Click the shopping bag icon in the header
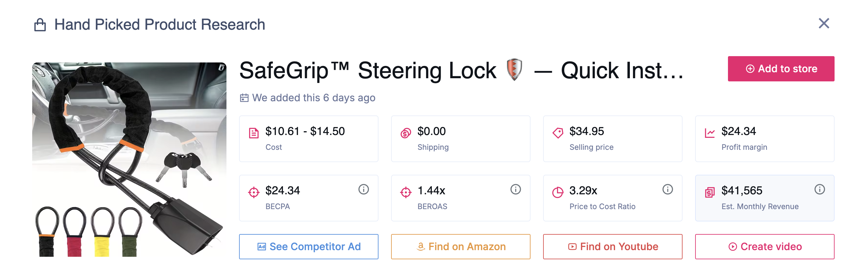 point(41,24)
